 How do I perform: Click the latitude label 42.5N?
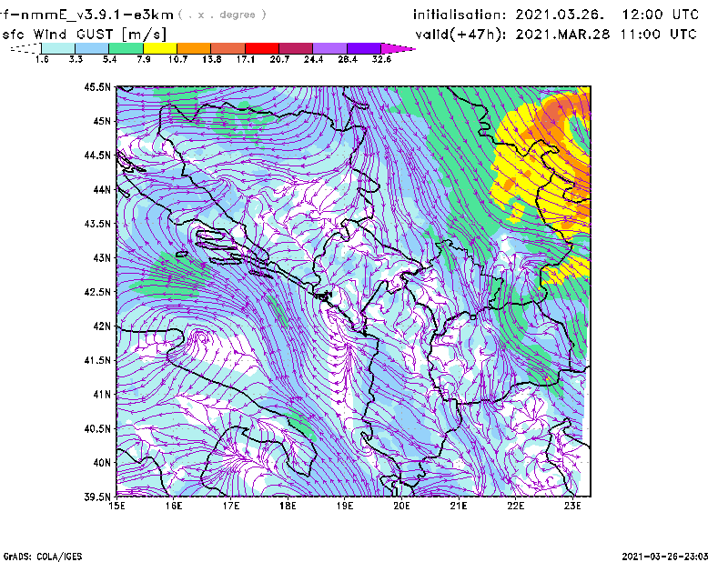click(97, 292)
